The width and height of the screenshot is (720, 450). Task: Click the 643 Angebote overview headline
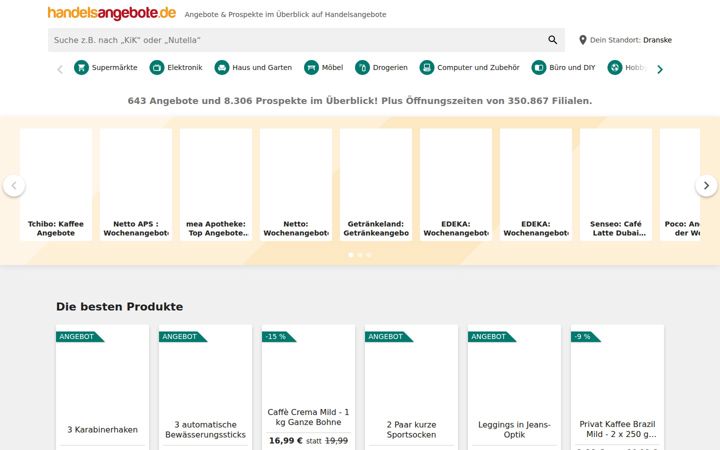click(360, 101)
